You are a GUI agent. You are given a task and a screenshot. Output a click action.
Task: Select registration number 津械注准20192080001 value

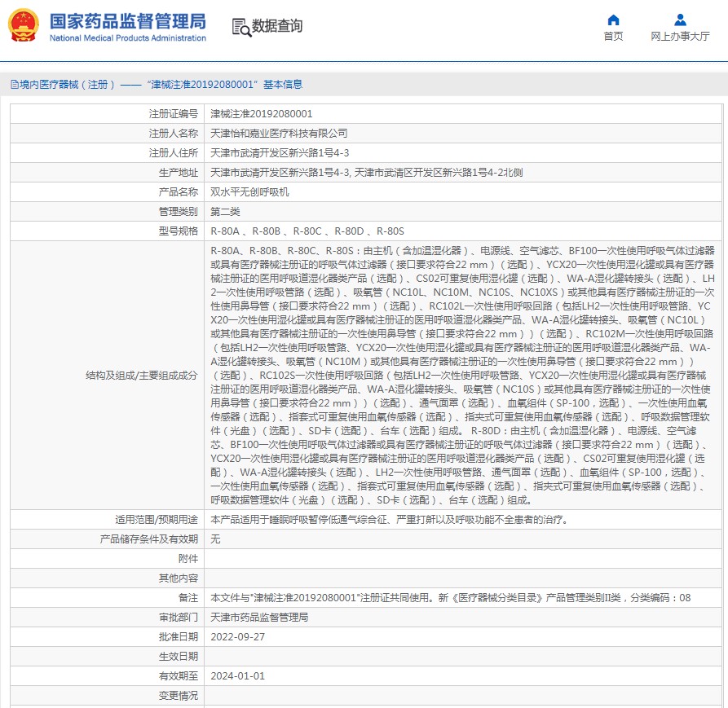tap(262, 114)
